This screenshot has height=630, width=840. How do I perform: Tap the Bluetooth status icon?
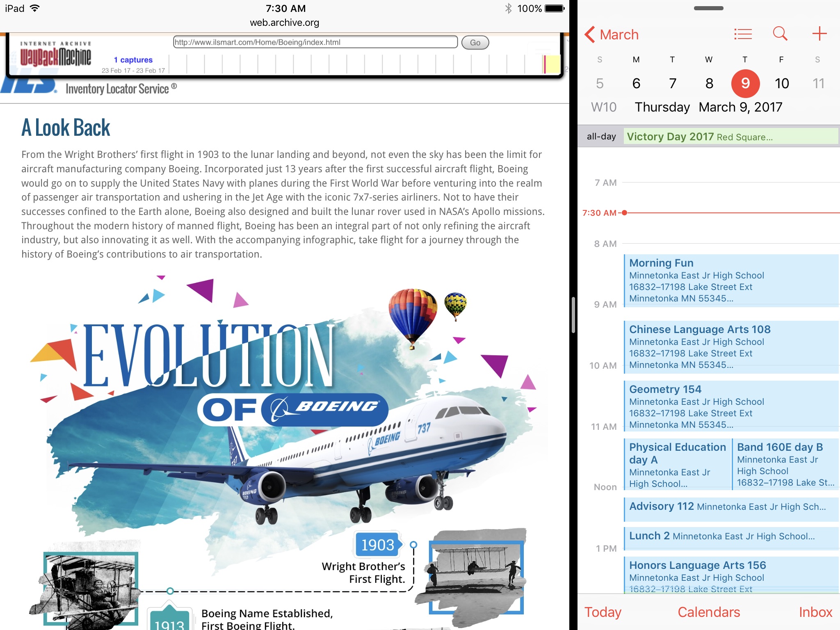[x=508, y=9]
